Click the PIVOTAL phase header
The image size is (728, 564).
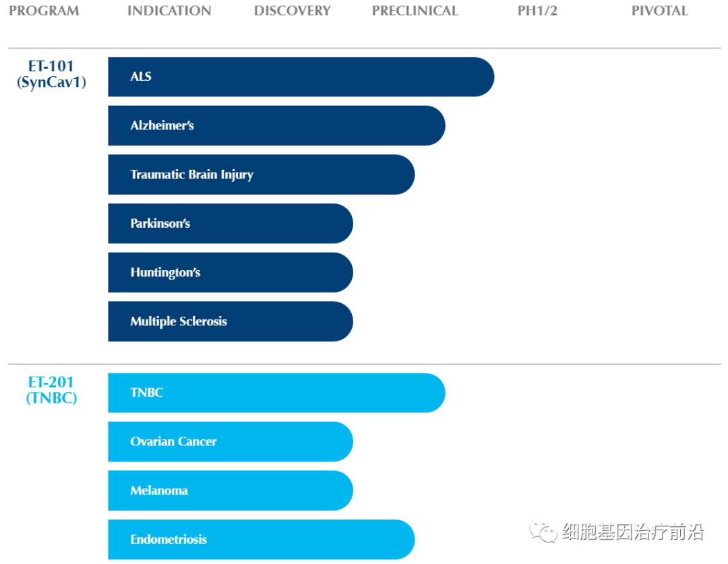pyautogui.click(x=659, y=10)
